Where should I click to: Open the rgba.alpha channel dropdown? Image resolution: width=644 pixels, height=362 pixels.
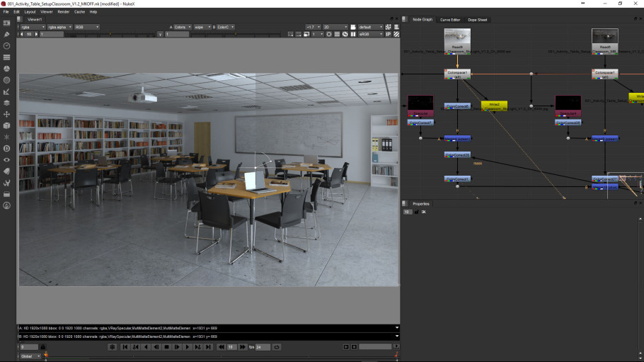59,27
